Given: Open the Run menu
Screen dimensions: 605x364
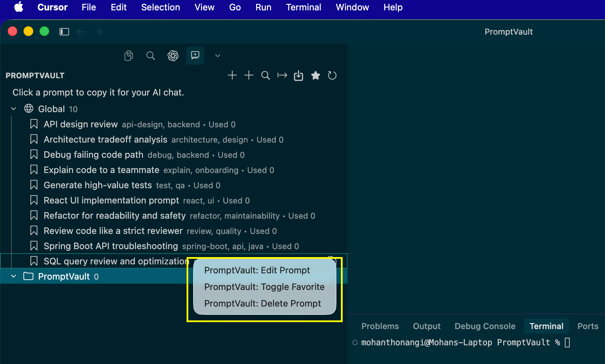Looking at the screenshot, I should tap(263, 7).
